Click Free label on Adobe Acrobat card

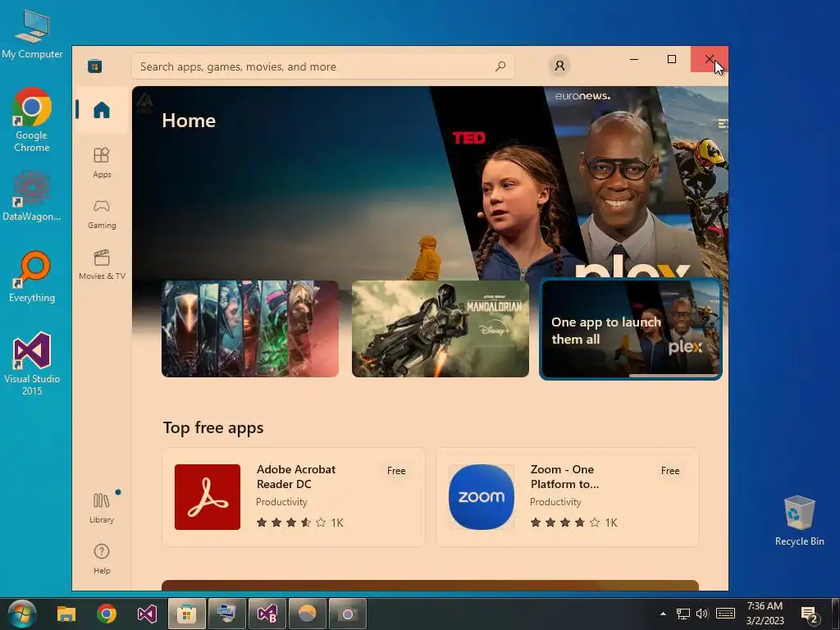tap(396, 471)
